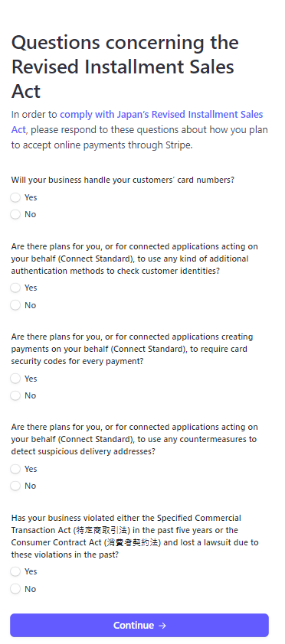Select No for handling customers' card numbers
The image size is (285, 644).
(15, 214)
